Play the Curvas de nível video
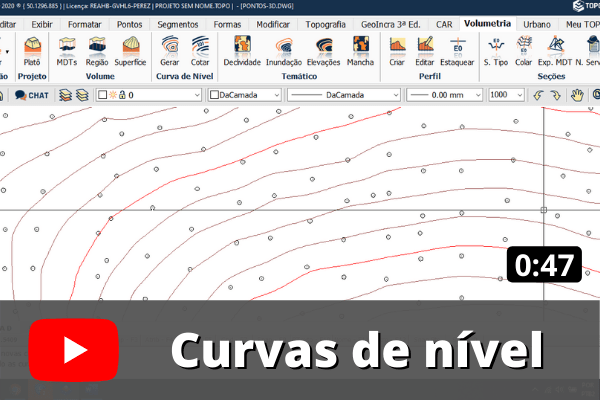The height and width of the screenshot is (400, 600). pos(73,350)
